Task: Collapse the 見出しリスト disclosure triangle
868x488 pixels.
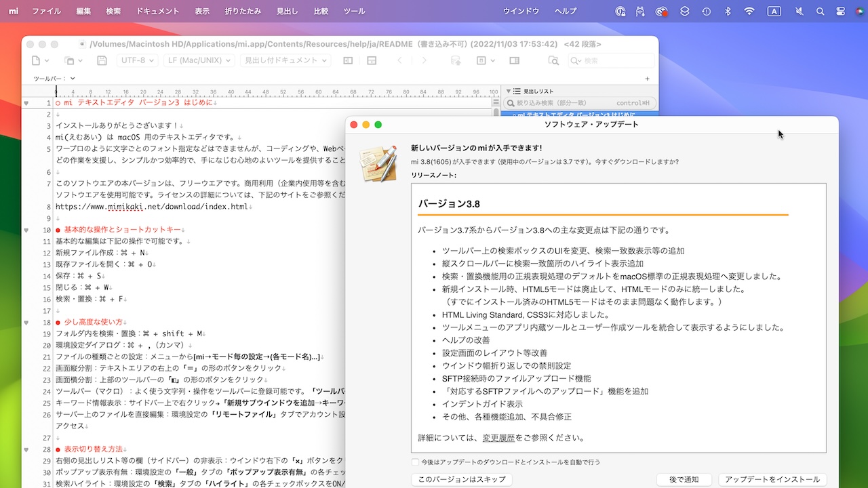Action: tap(509, 91)
